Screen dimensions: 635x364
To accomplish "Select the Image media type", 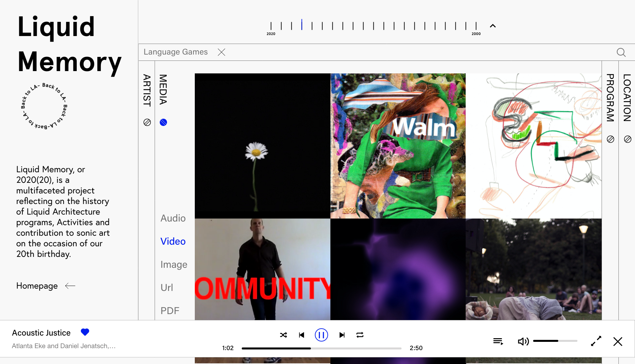I will coord(174,264).
